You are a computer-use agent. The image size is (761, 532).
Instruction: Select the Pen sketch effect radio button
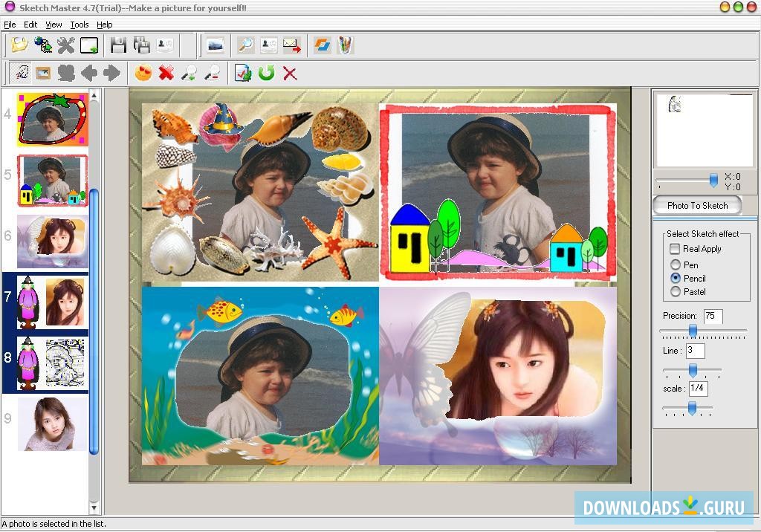(676, 265)
